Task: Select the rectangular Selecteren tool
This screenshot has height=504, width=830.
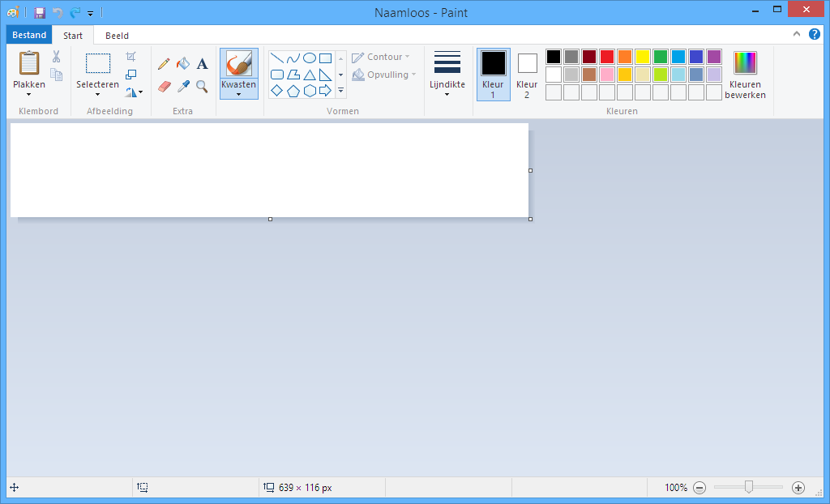Action: point(98,63)
